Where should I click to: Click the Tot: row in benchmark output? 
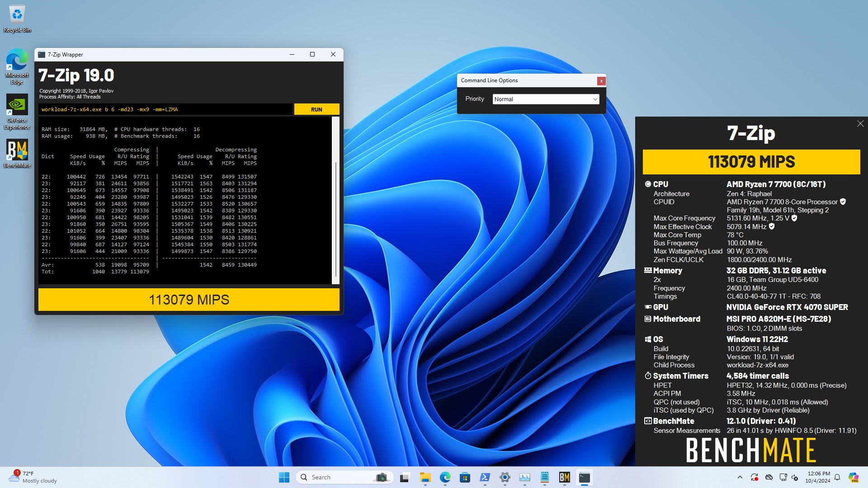[x=95, y=272]
